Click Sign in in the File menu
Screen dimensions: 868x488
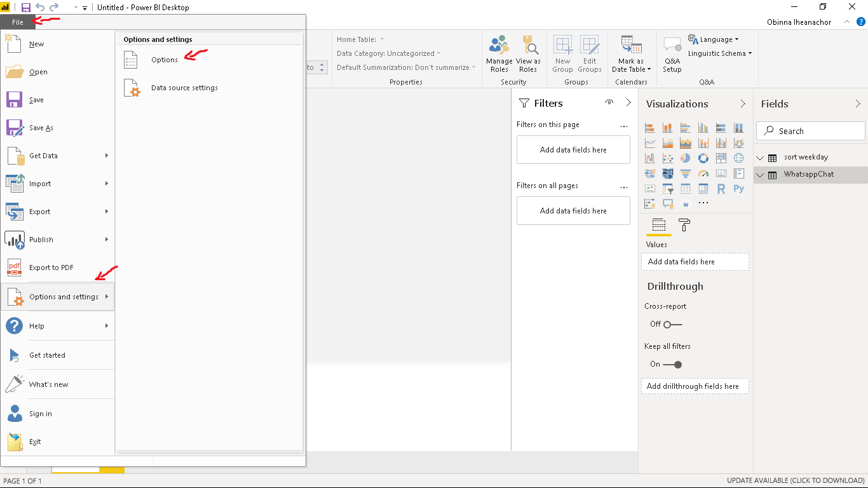click(x=58, y=414)
